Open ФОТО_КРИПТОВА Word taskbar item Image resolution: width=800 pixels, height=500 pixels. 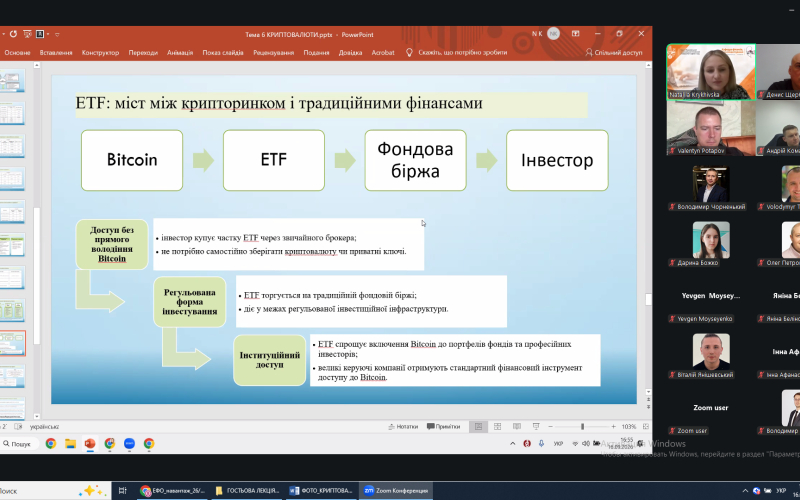click(x=321, y=491)
